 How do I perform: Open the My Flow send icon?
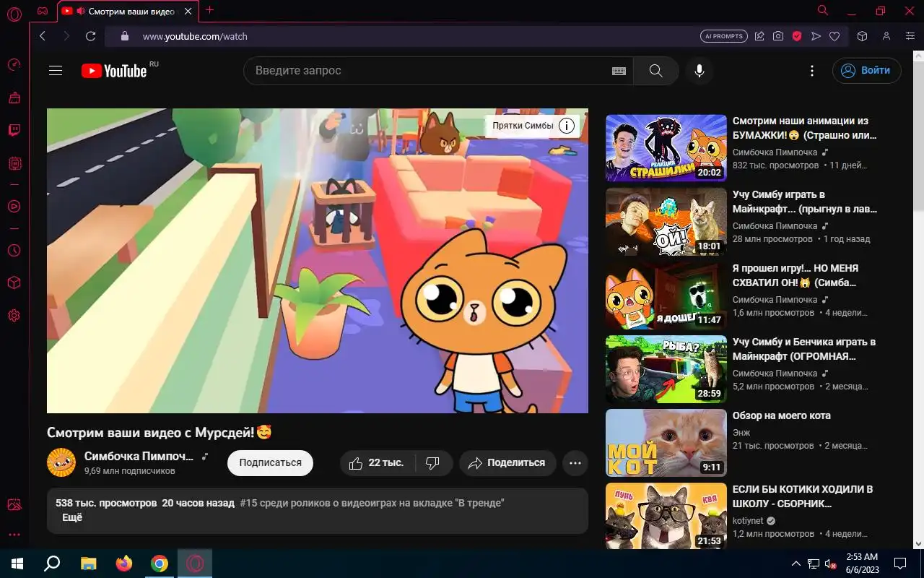pyautogui.click(x=816, y=36)
